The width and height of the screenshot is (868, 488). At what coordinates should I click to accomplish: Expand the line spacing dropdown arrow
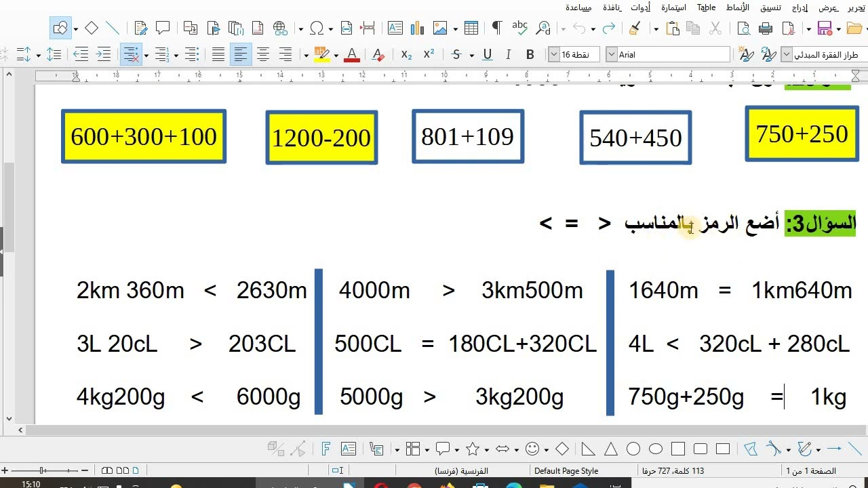point(39,55)
